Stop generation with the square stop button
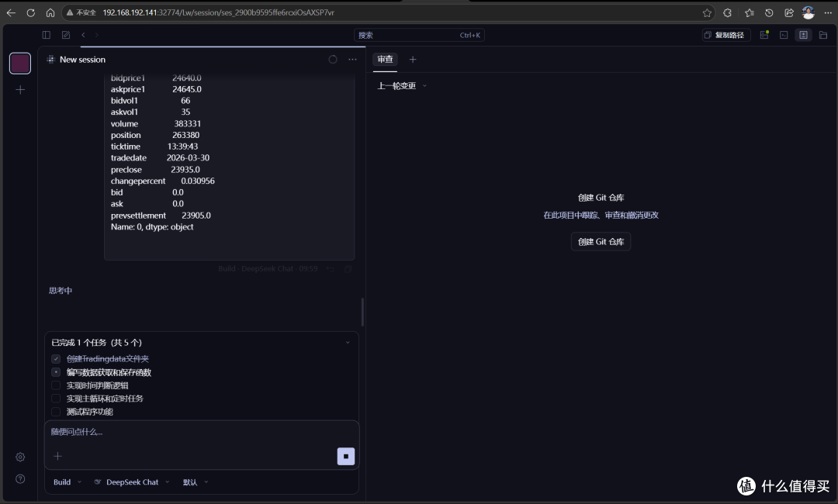 [346, 456]
